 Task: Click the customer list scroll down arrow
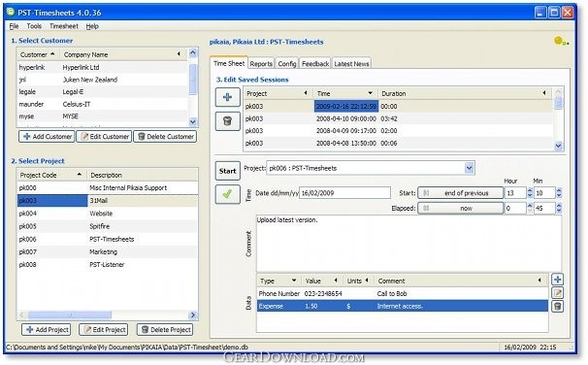193,121
